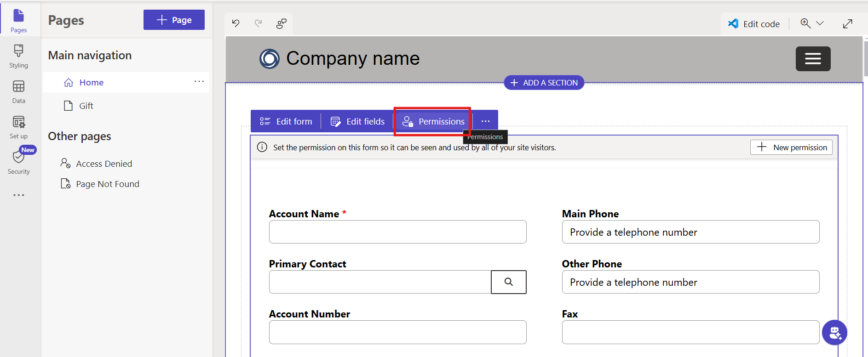Screen dimensions: 868x357
Task: Click the redo arrow icon
Action: [x=259, y=23]
